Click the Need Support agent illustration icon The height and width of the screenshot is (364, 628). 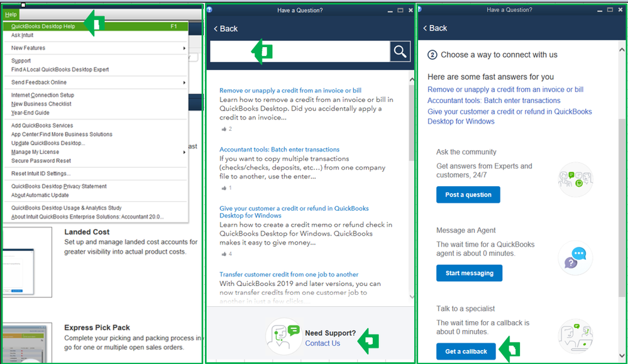pyautogui.click(x=284, y=336)
